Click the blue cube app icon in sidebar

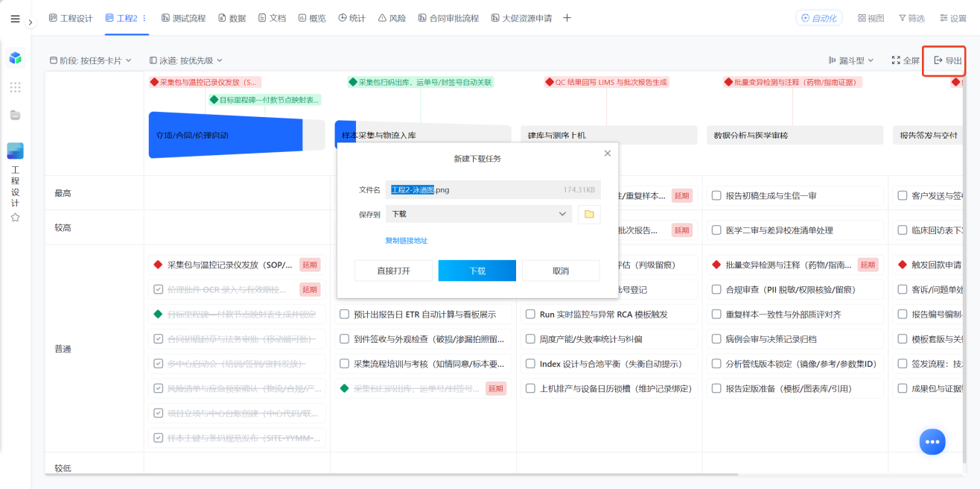[15, 58]
